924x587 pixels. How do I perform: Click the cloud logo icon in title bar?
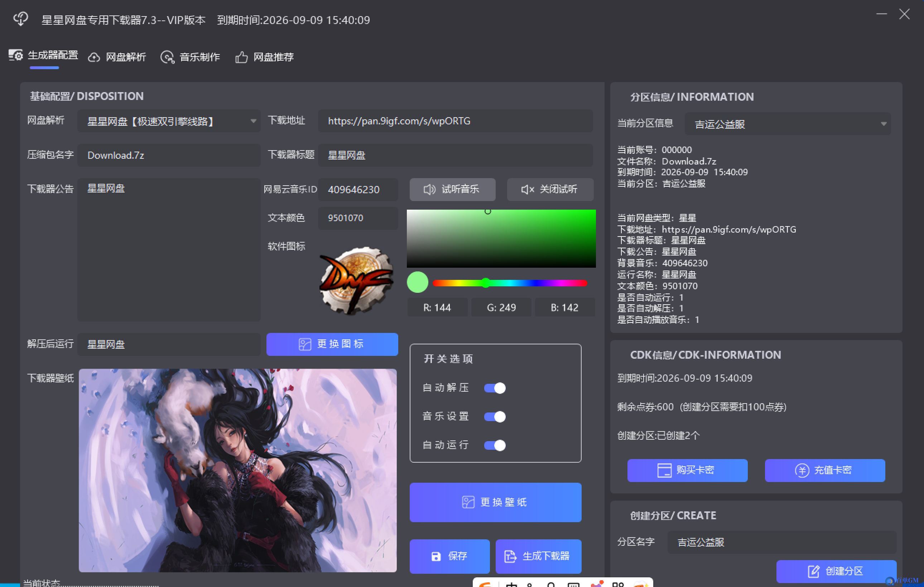[x=20, y=18]
